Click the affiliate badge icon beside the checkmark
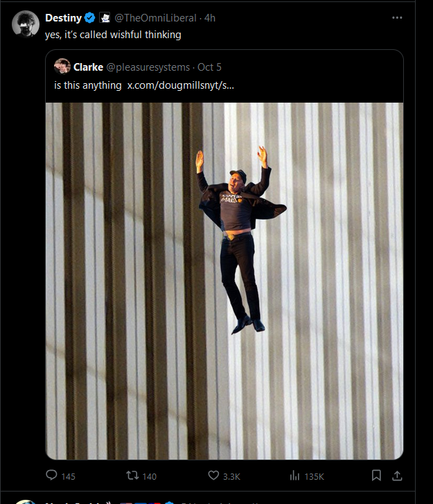The width and height of the screenshot is (433, 504). click(105, 18)
